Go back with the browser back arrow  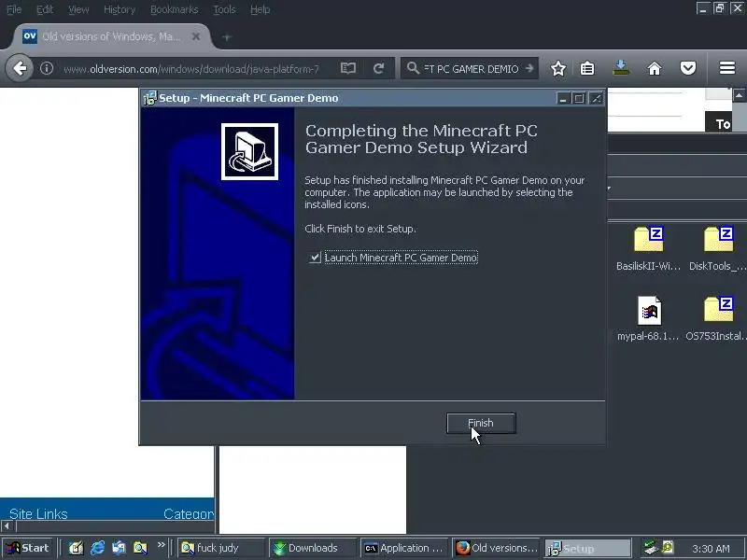[x=20, y=68]
